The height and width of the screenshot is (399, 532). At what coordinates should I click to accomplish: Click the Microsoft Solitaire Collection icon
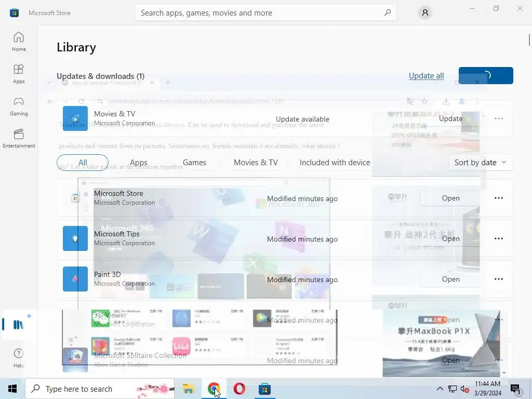(x=75, y=360)
